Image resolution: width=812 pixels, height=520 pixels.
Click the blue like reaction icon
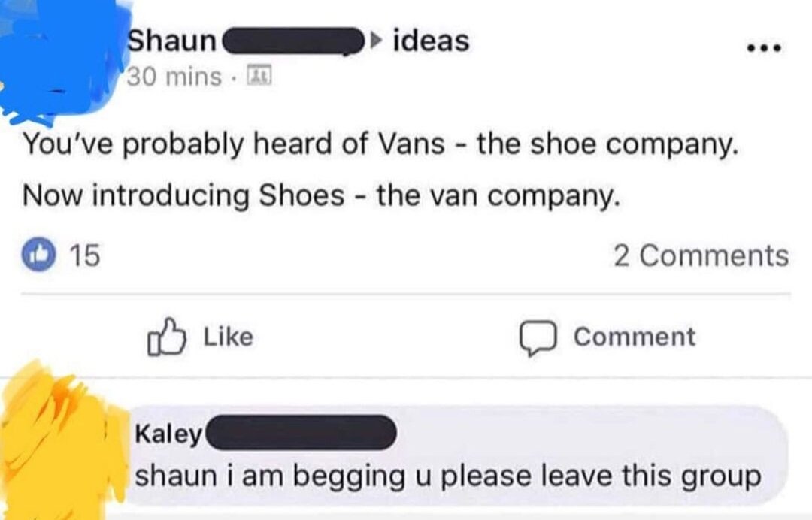38,256
